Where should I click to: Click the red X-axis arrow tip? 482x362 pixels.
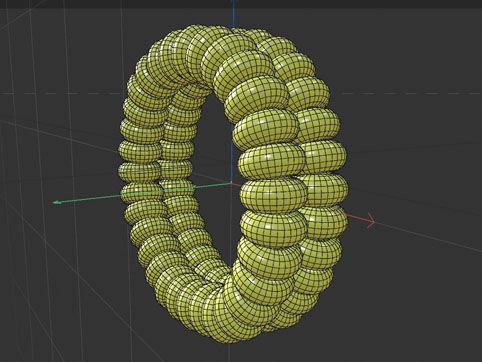(x=371, y=221)
